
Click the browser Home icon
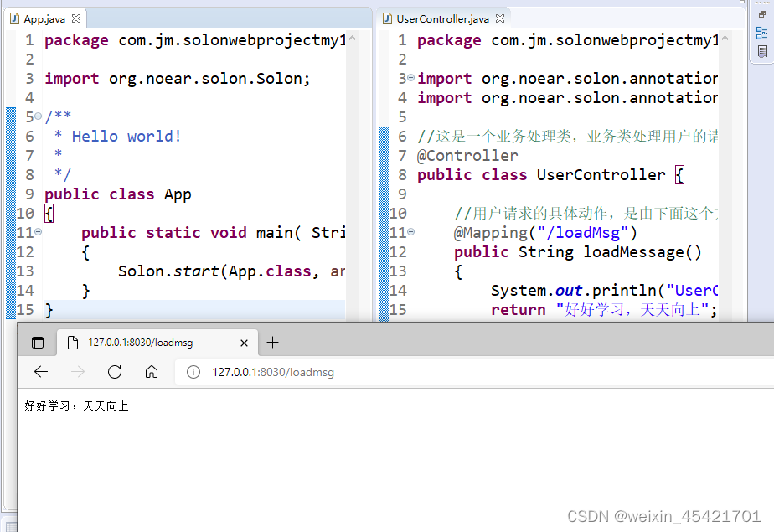[152, 372]
